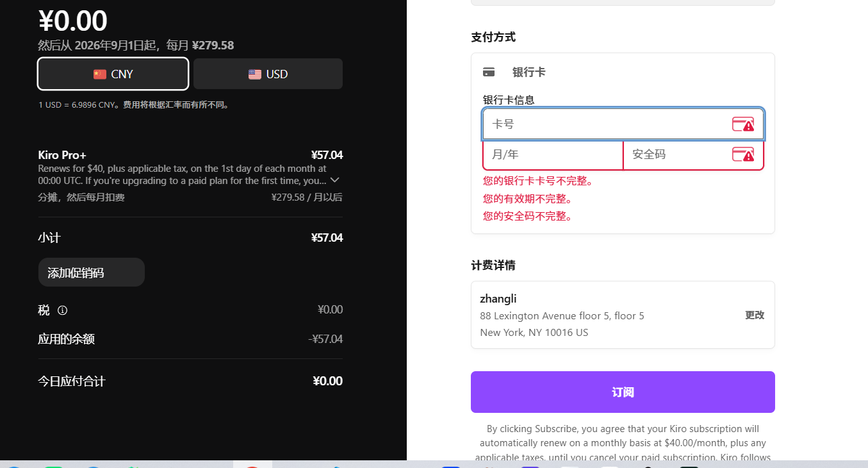The image size is (868, 468).
Task: Expand the Kiro Pro+ renewal description
Action: coord(334,180)
